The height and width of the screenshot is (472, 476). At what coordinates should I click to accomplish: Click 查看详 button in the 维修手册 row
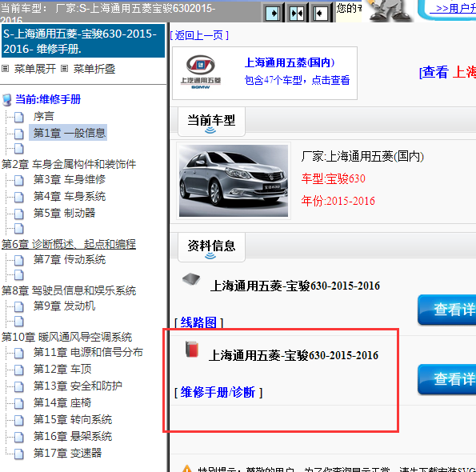tap(447, 379)
